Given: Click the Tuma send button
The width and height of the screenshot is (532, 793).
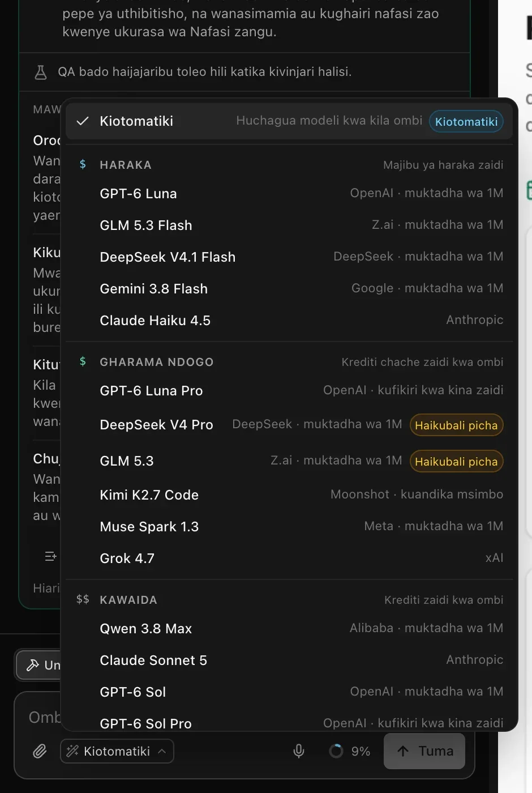Looking at the screenshot, I should [x=424, y=751].
